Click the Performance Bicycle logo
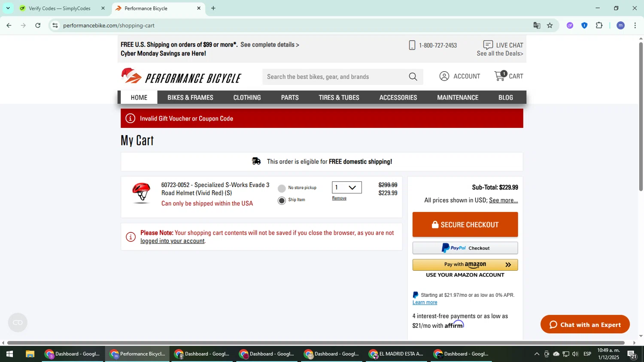This screenshot has width=644, height=362. tap(181, 76)
